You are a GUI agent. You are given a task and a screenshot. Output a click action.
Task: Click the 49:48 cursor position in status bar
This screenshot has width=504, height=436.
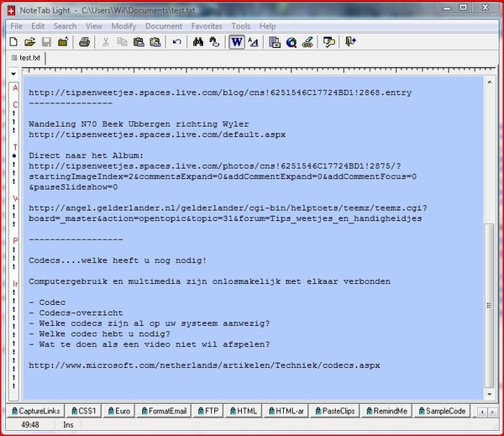pyautogui.click(x=30, y=425)
